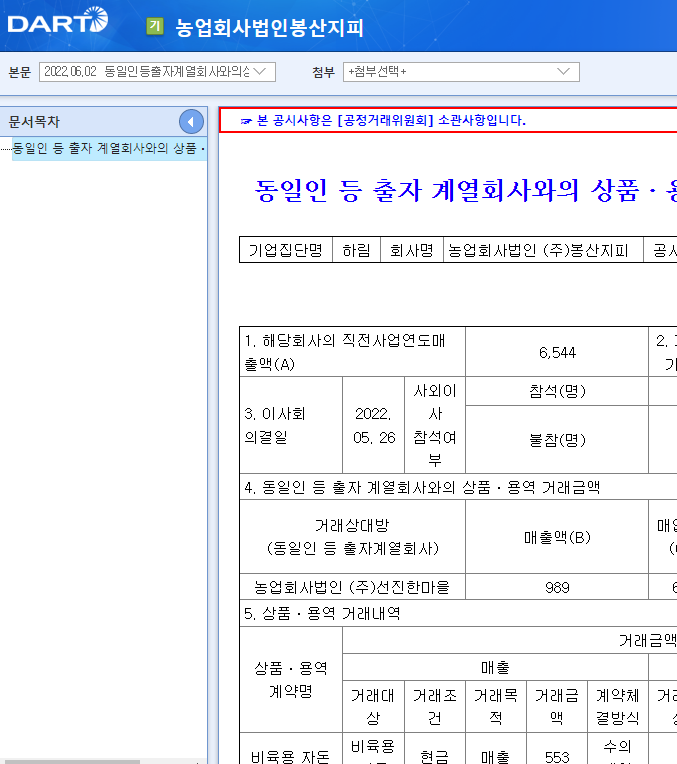
Task: Click the DART logo
Action: (58, 20)
